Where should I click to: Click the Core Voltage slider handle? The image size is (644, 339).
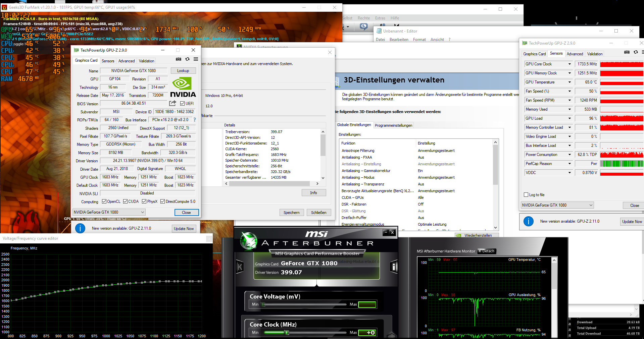pos(264,304)
